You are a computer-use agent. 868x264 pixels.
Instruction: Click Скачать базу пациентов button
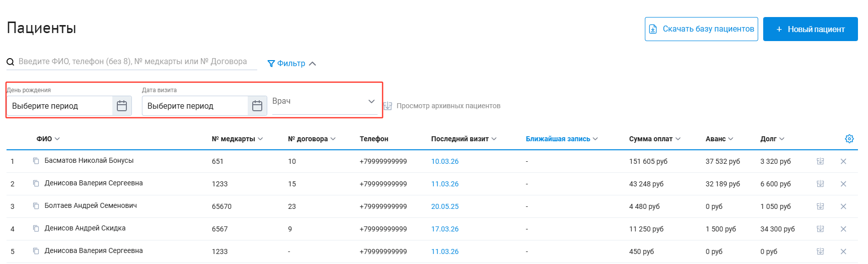[x=701, y=29]
